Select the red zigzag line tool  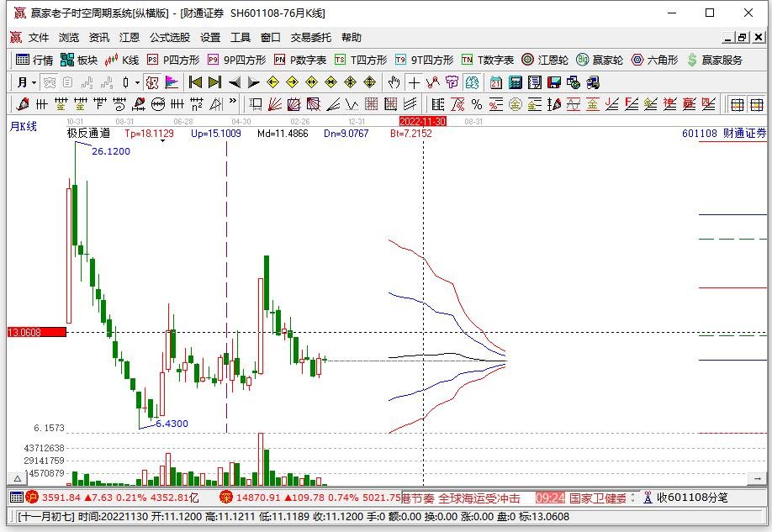pos(433,82)
